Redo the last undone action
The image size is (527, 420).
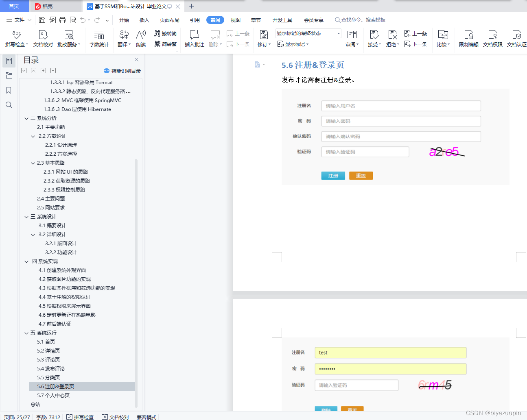[x=97, y=20]
